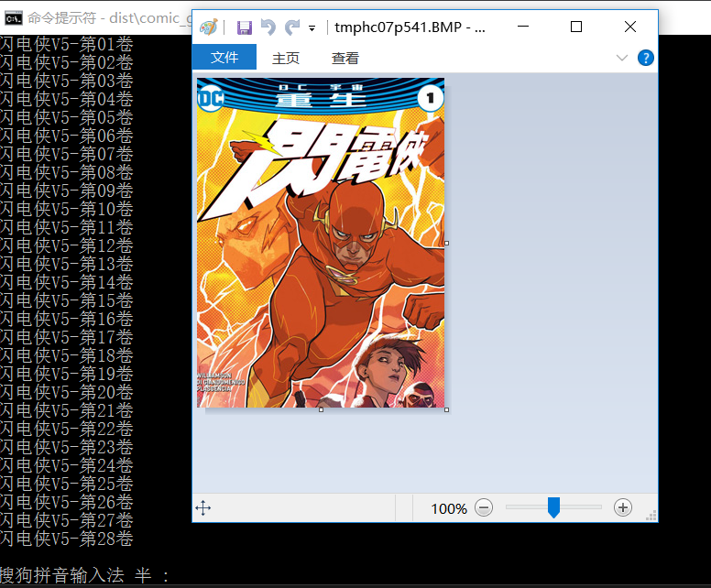Click 闪电侠V5-第02卷 in the console

click(x=67, y=62)
